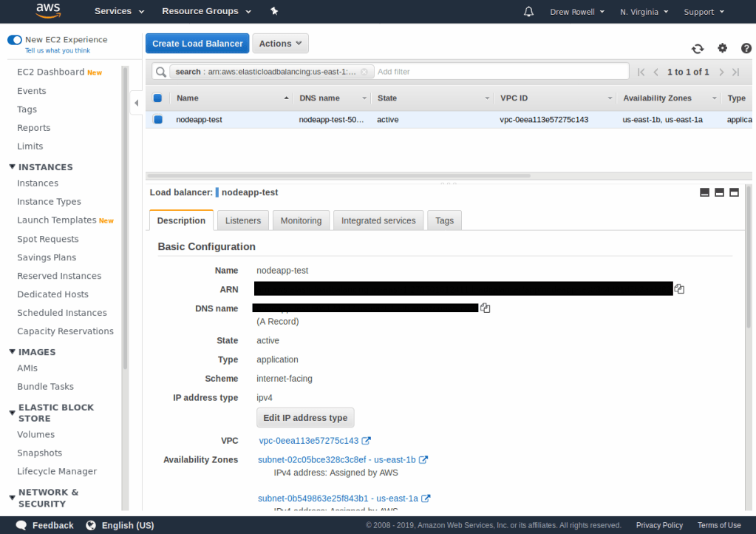Click the AWS logo

pos(46,12)
